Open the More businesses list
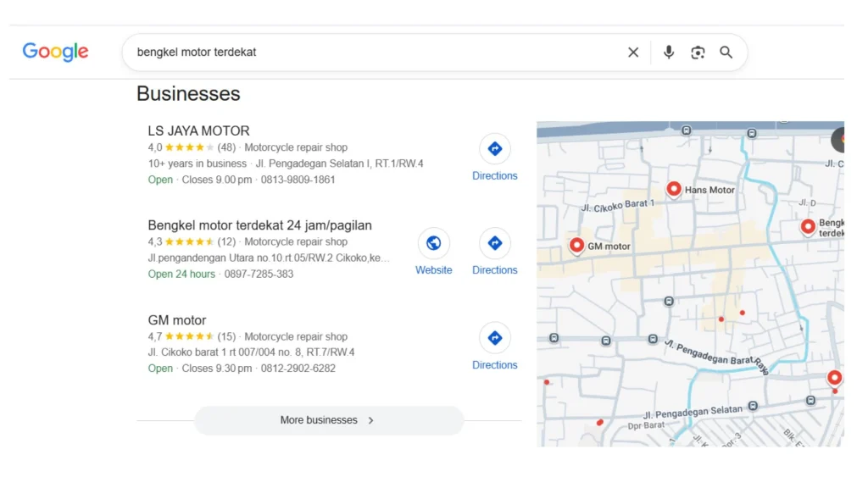This screenshot has height=488, width=868. 328,420
